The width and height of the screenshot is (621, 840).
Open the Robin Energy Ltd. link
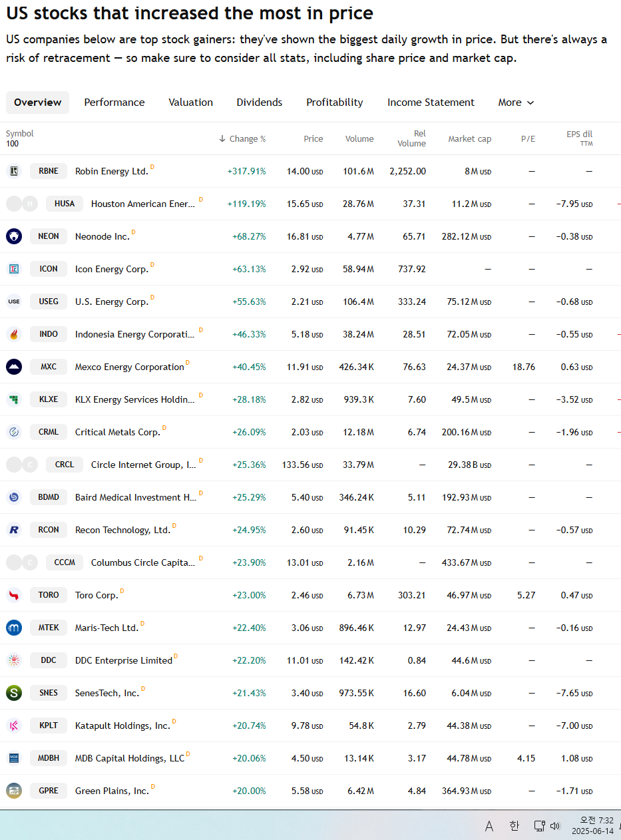point(112,171)
